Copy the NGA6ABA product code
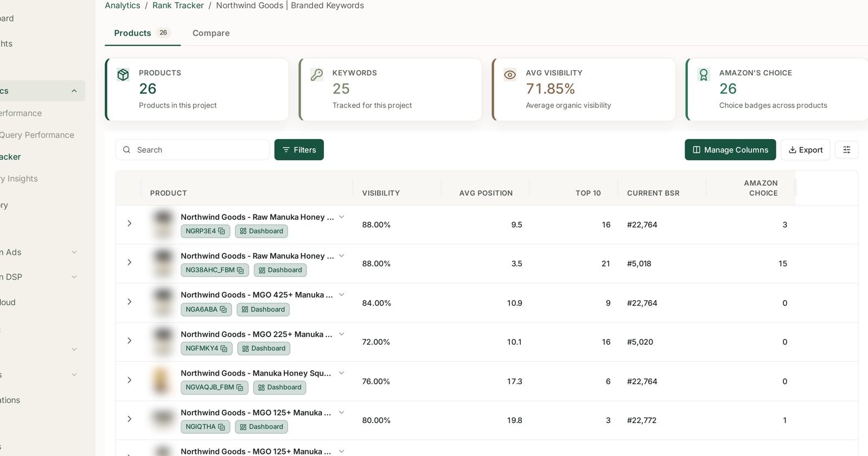Viewport: 868px width, 456px height. [x=223, y=309]
